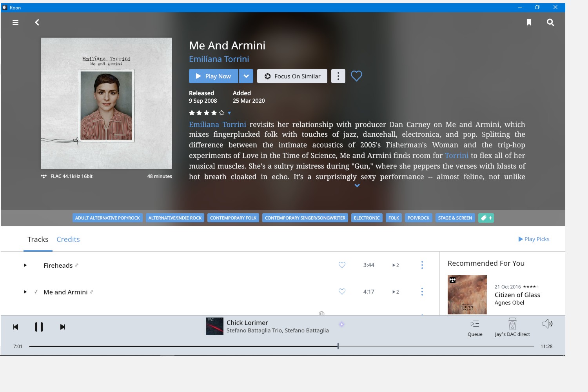Skip to the next track
This screenshot has height=392, width=588.
pyautogui.click(x=63, y=327)
